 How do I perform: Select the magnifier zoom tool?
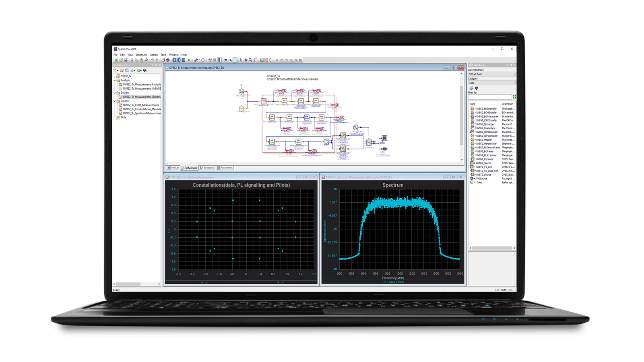coord(250,60)
